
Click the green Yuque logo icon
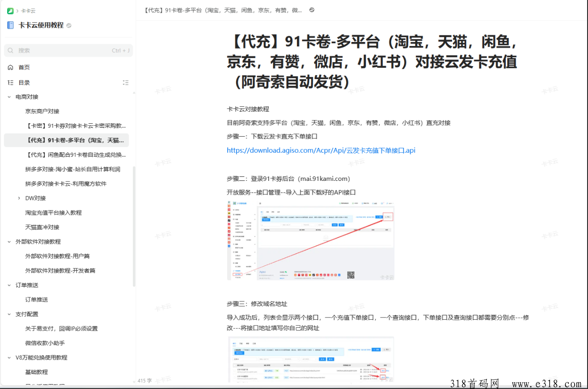pos(10,11)
